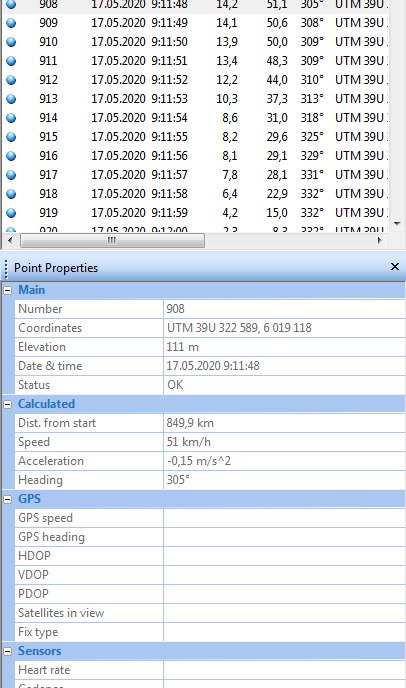Select point number 909 in list

pyautogui.click(x=48, y=23)
